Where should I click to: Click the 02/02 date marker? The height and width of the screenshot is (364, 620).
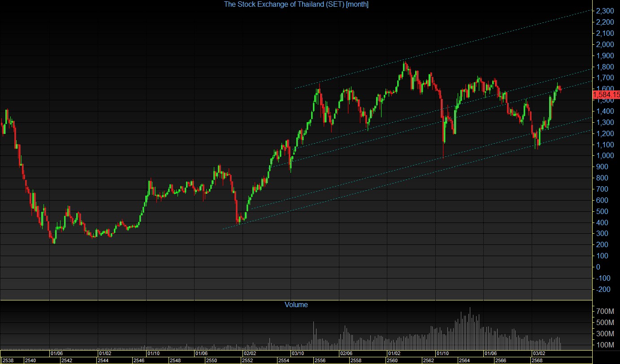click(x=249, y=353)
